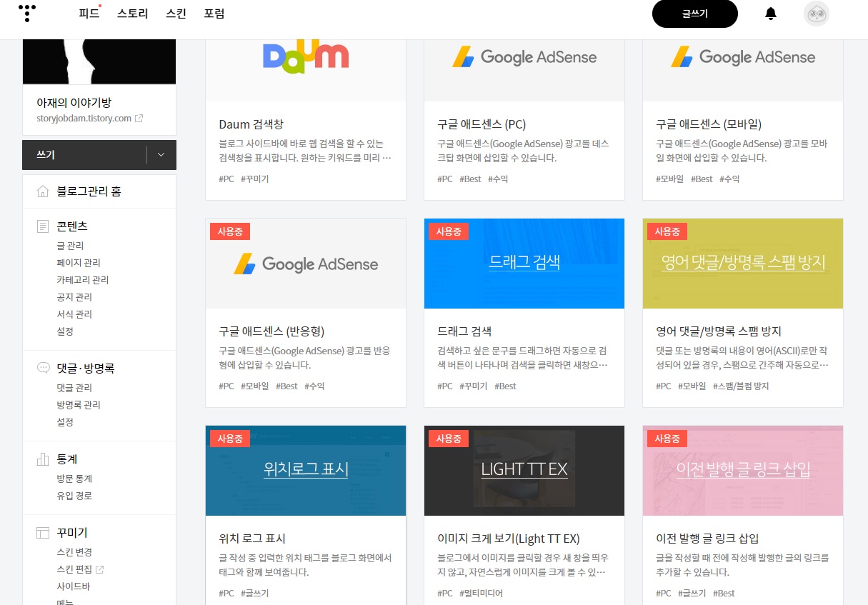Open 공지 관리 in sidebar

click(74, 297)
